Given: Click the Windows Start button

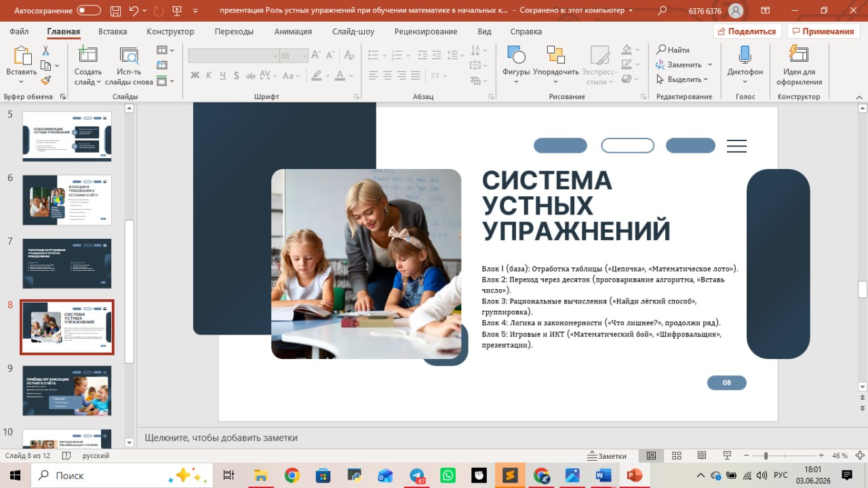Looking at the screenshot, I should [x=15, y=475].
